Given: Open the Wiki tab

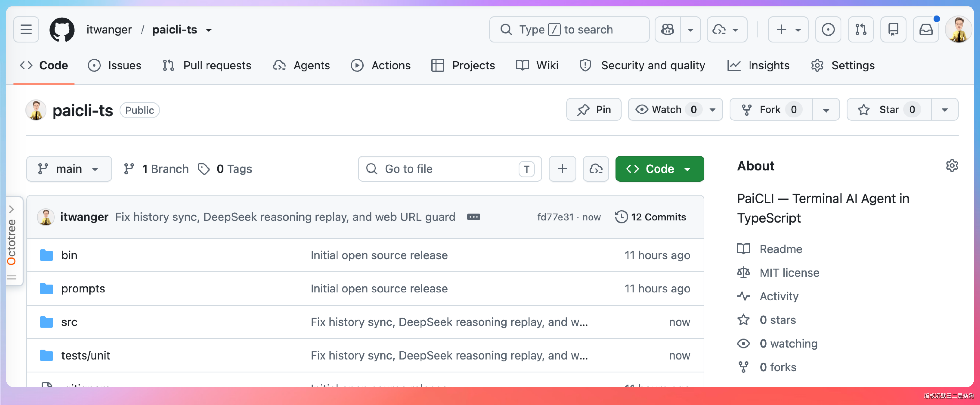Looking at the screenshot, I should coord(537,65).
